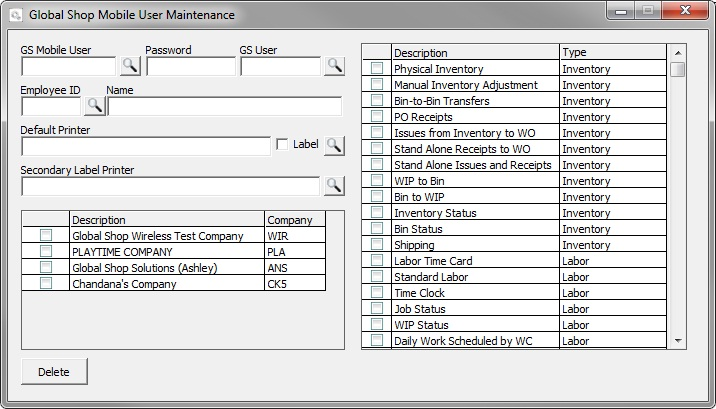
Task: Click Inventory type cell for PO Receipts
Action: 613,116
